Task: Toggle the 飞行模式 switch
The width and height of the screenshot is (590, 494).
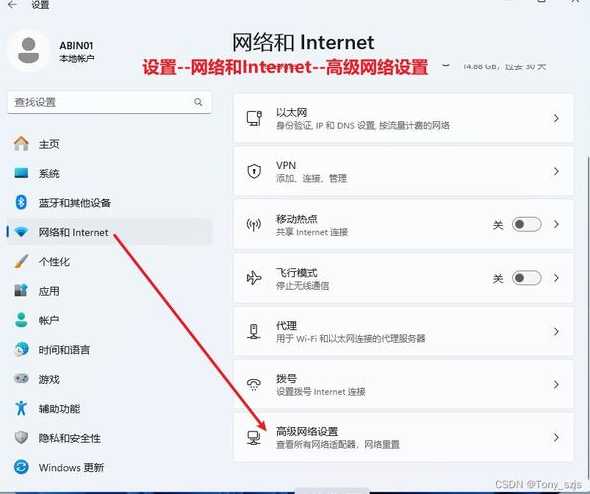Action: click(x=526, y=278)
